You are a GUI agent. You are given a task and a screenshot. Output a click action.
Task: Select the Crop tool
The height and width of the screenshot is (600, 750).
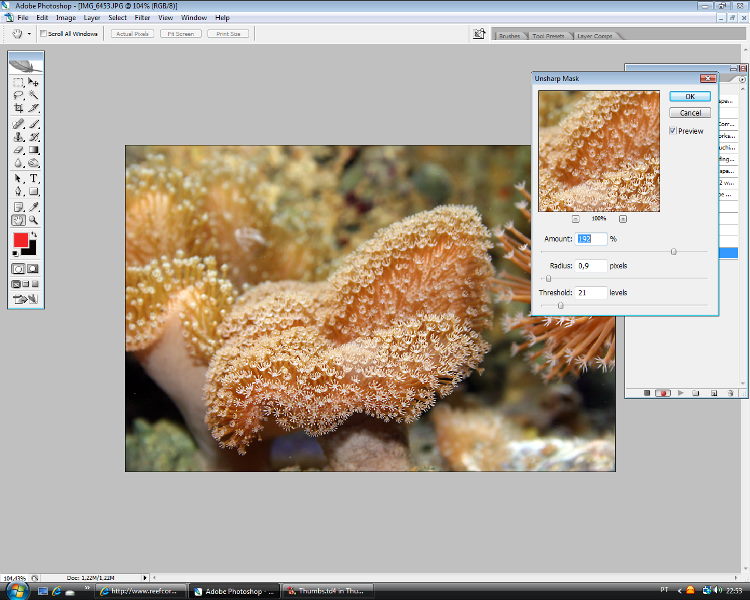[18, 107]
